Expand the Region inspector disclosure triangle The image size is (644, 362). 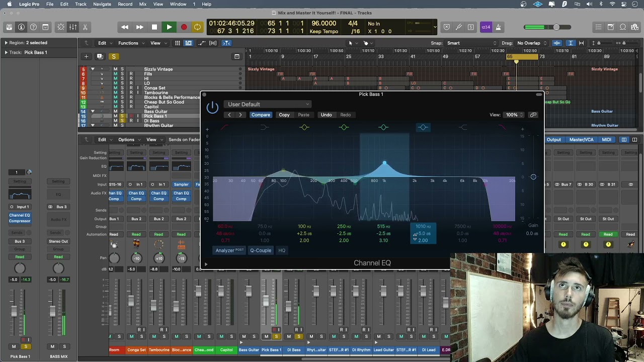click(x=6, y=43)
